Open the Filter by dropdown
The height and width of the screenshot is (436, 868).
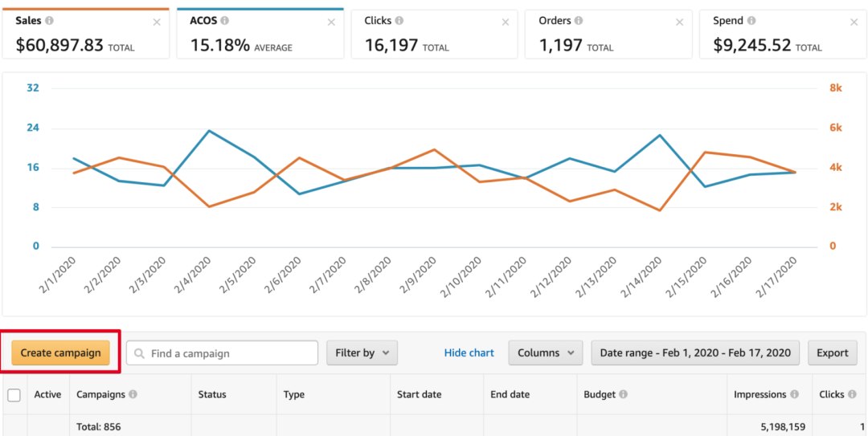(362, 352)
